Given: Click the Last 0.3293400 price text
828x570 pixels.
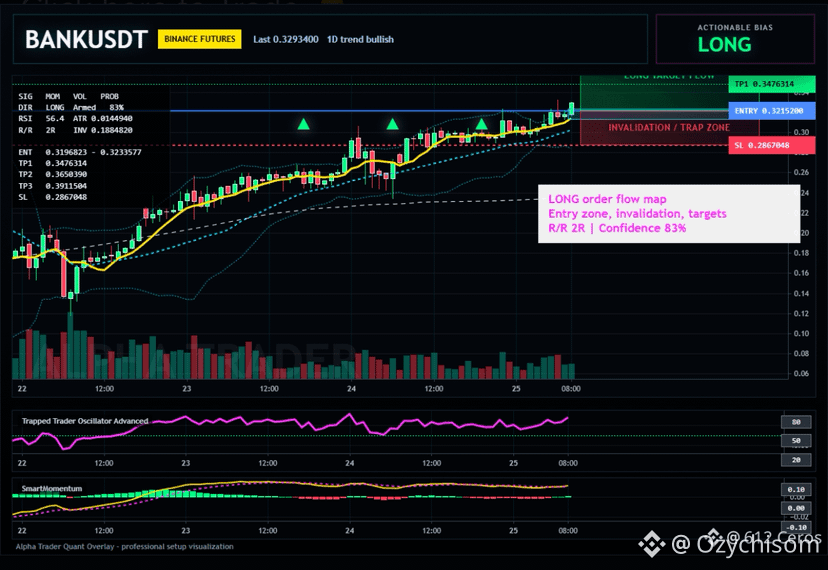Looking at the screenshot, I should click(286, 40).
